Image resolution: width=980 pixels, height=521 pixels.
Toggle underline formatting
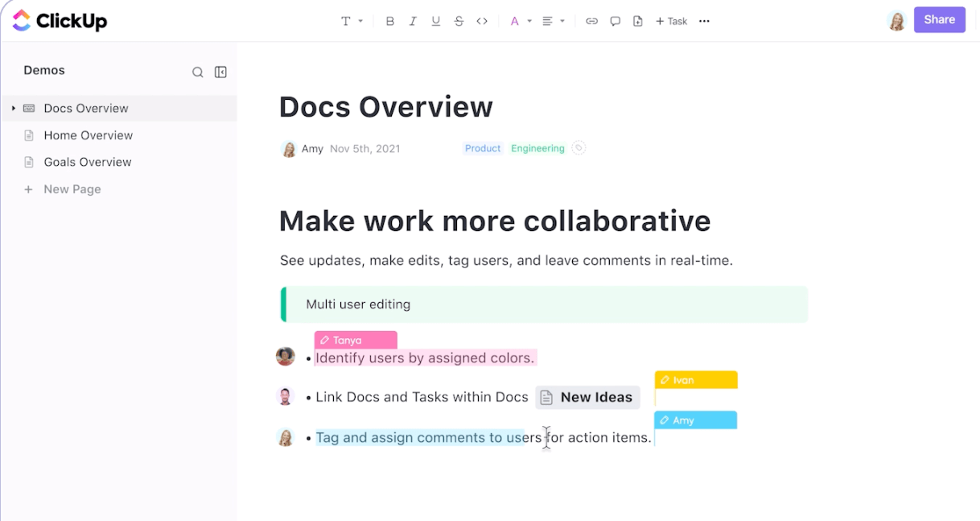pyautogui.click(x=436, y=21)
